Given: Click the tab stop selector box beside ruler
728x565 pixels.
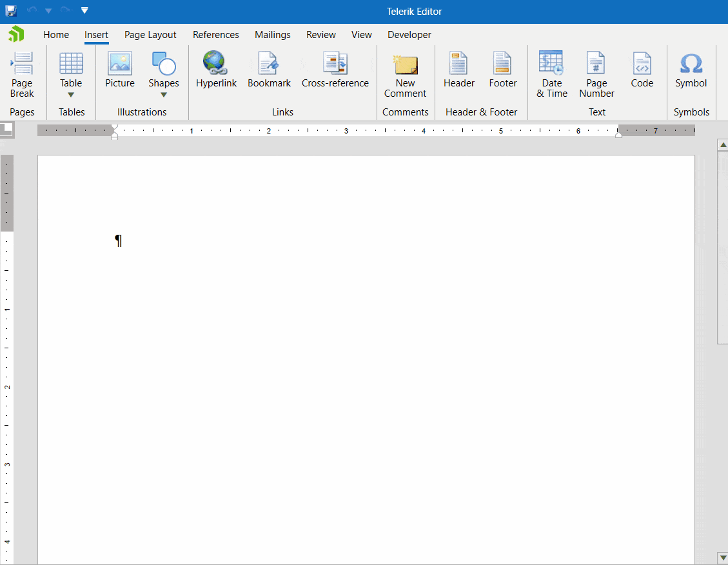Looking at the screenshot, I should point(6,129).
